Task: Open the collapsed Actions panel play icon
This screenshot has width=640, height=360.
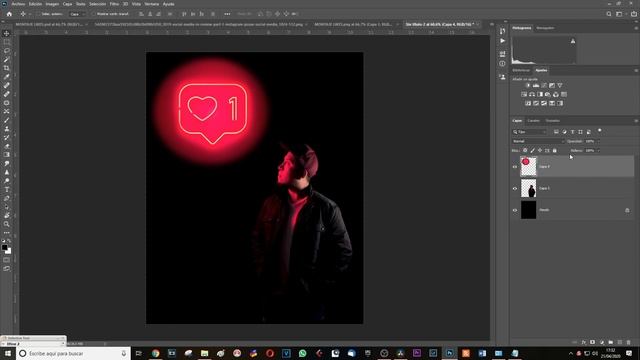Action: pos(502,41)
